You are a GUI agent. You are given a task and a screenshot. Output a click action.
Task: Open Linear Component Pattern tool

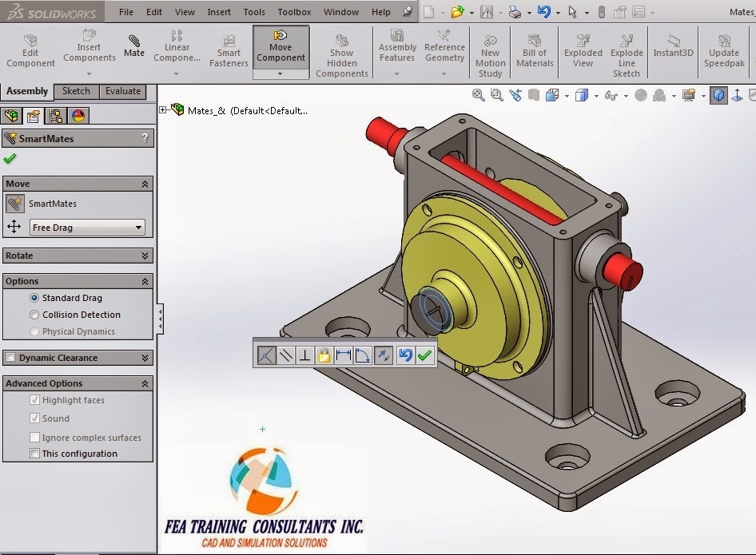click(177, 47)
